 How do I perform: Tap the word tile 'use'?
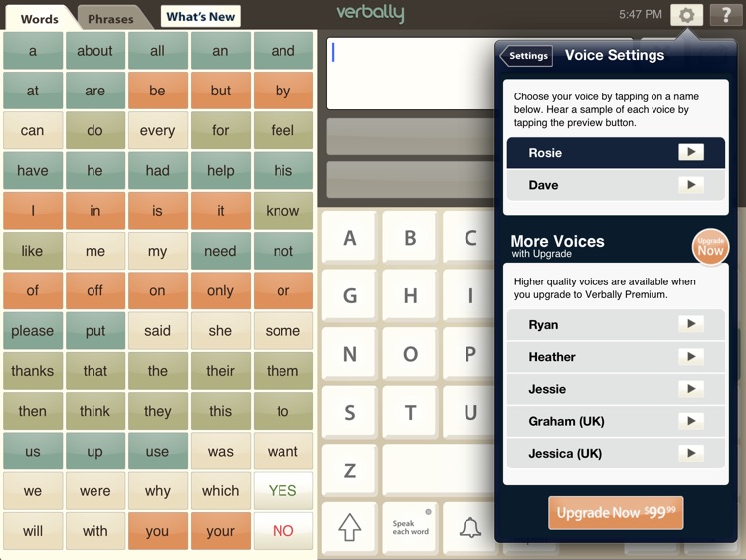tap(157, 451)
